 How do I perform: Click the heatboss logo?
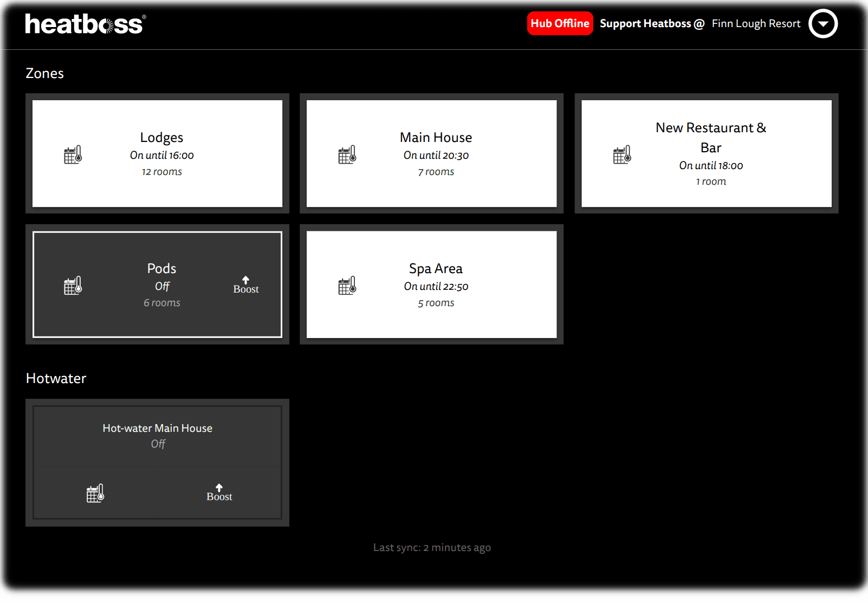click(x=85, y=24)
